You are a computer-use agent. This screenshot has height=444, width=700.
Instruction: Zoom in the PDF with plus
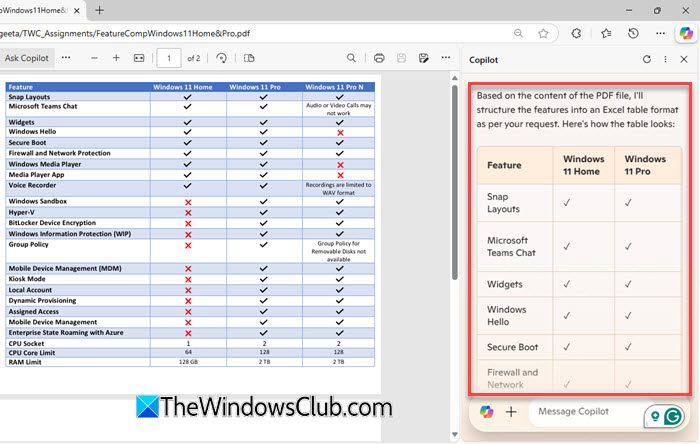point(116,58)
